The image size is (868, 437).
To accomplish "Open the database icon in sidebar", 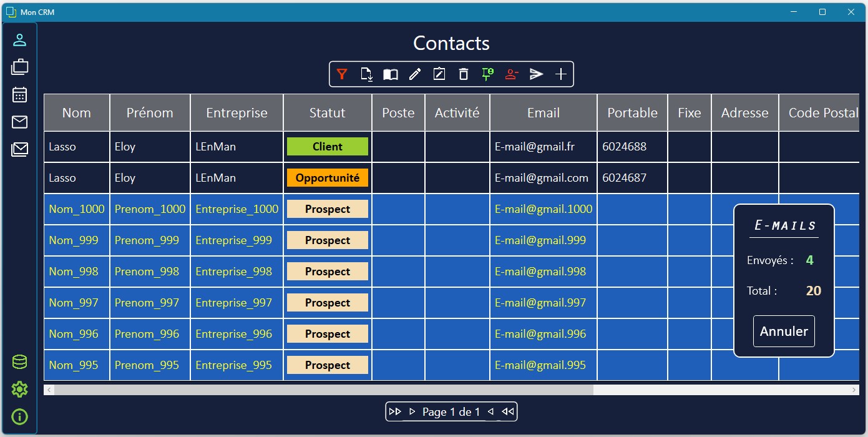I will coord(20,362).
